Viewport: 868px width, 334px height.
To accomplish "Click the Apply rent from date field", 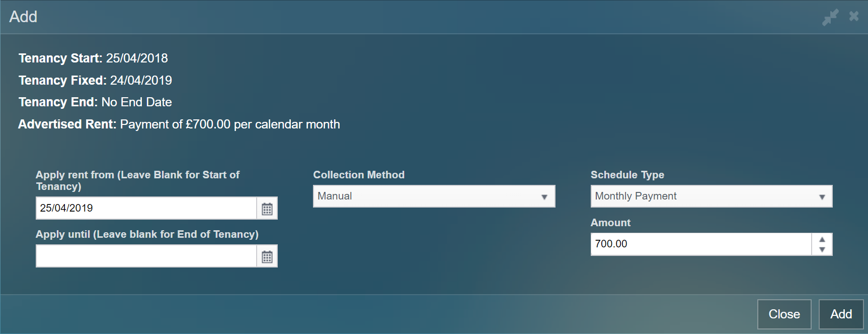I will (146, 208).
